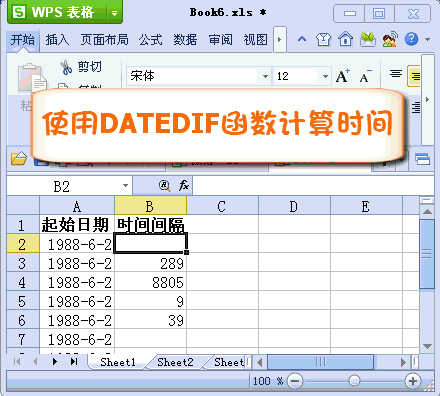The height and width of the screenshot is (396, 440).
Task: Click the paste clipboard icon
Action: pyautogui.click(x=32, y=77)
